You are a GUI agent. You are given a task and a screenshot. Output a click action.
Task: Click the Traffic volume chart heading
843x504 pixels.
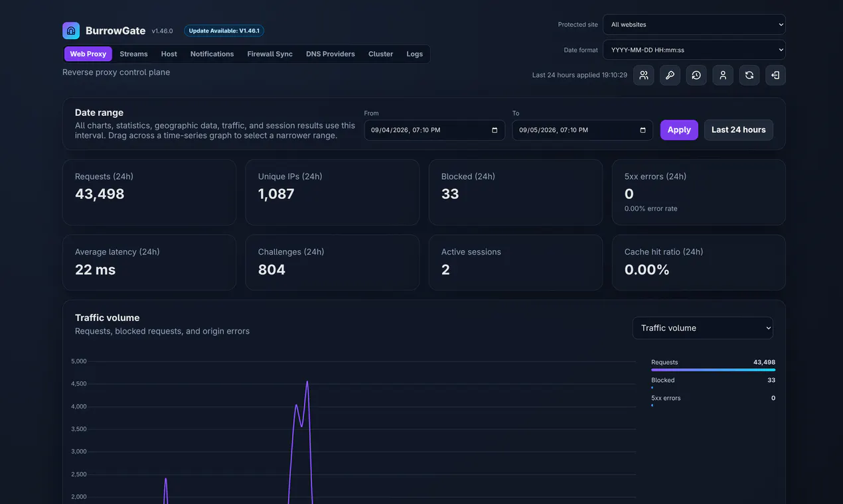[107, 318]
